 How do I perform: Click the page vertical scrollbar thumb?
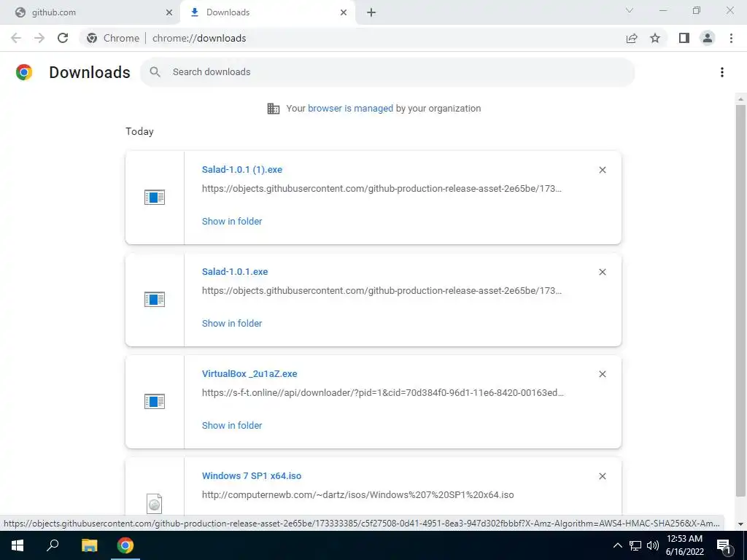[740, 300]
